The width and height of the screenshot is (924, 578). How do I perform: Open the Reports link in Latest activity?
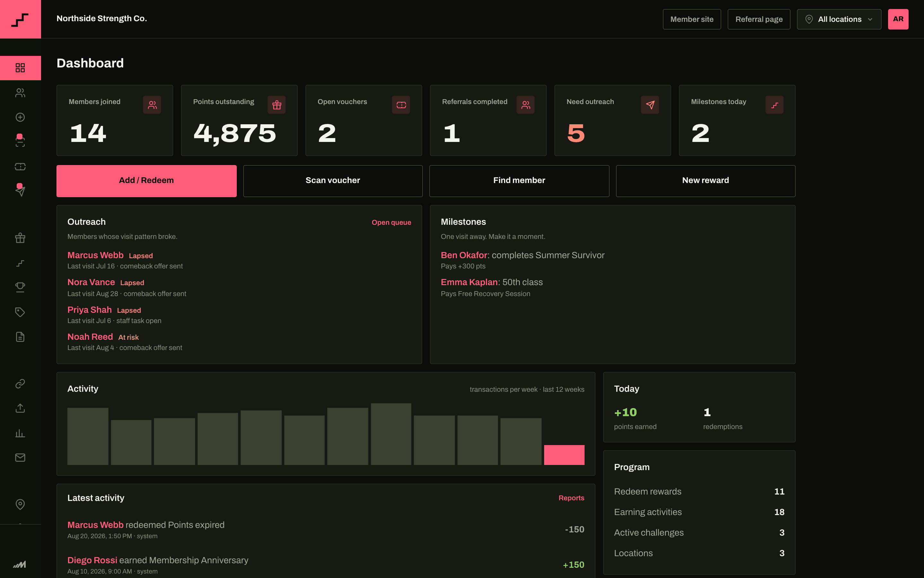point(571,498)
